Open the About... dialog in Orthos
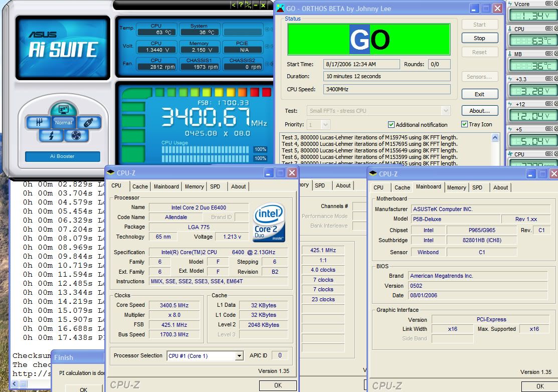Screen dimensions: 558x392 (x=479, y=111)
